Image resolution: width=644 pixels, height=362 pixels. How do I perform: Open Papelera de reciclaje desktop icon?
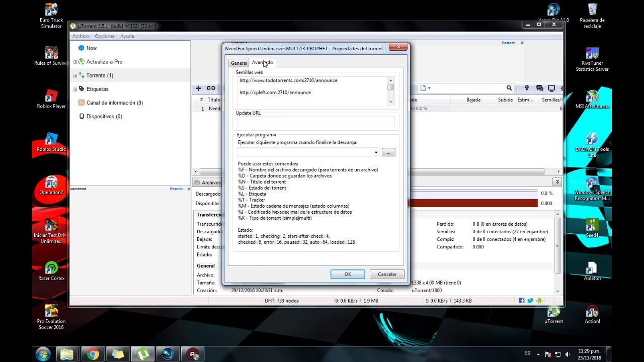592,16
